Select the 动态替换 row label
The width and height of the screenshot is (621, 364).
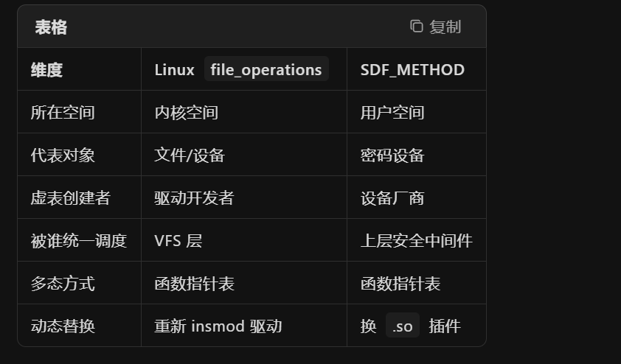click(63, 326)
